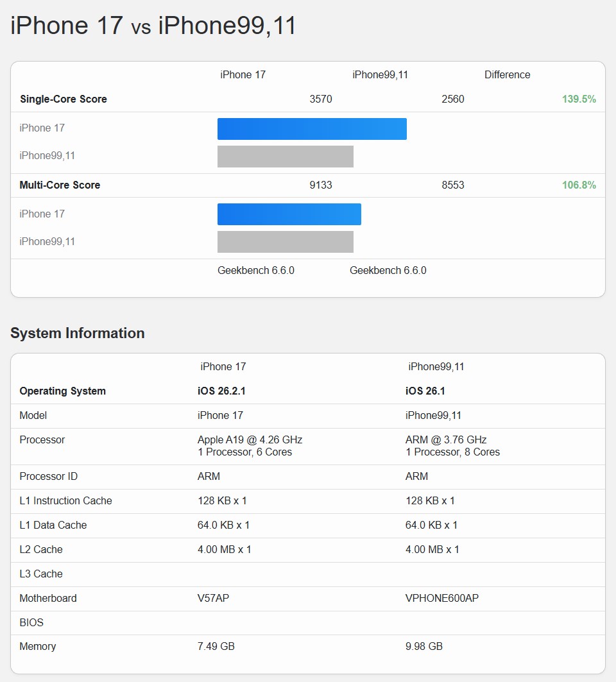616x682 pixels.
Task: Click the 139.5% single-core difference value
Action: tap(579, 99)
